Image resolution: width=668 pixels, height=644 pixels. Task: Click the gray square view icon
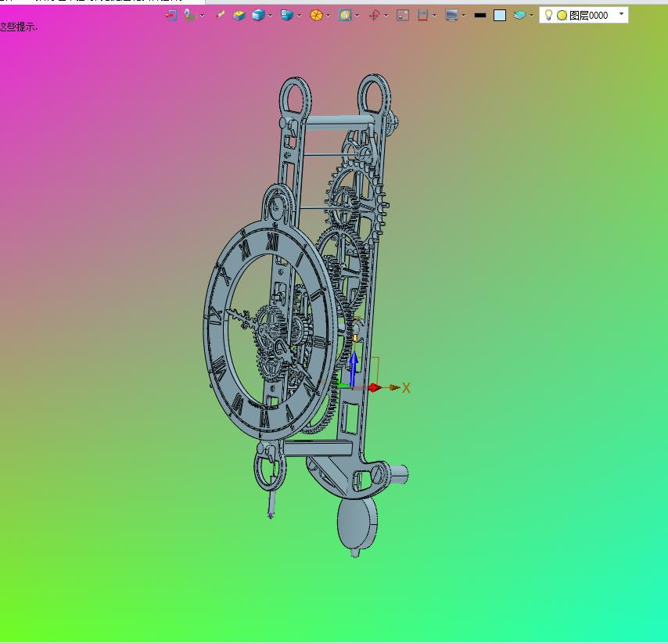403,16
